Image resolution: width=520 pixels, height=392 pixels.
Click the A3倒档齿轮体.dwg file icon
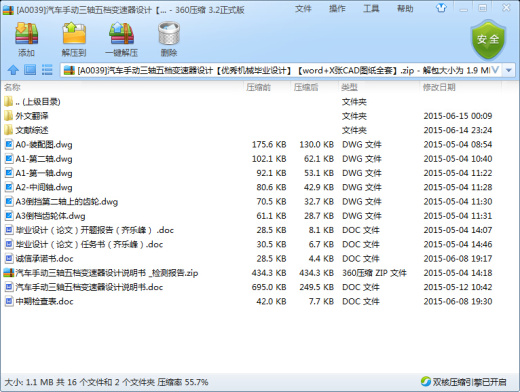pos(9,216)
